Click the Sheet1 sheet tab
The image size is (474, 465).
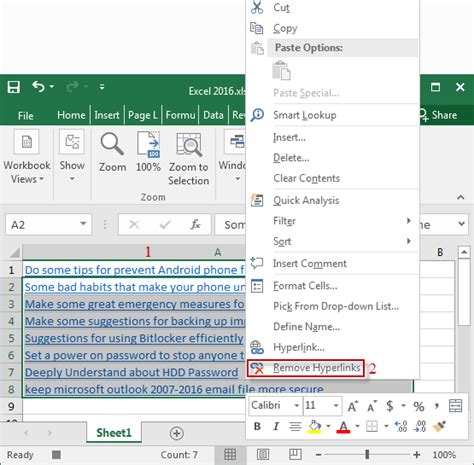[114, 433]
